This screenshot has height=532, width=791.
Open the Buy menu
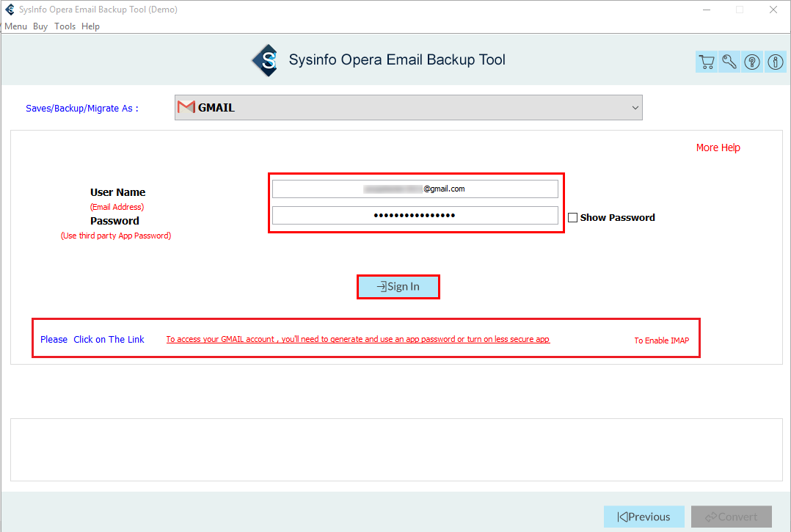pyautogui.click(x=40, y=26)
